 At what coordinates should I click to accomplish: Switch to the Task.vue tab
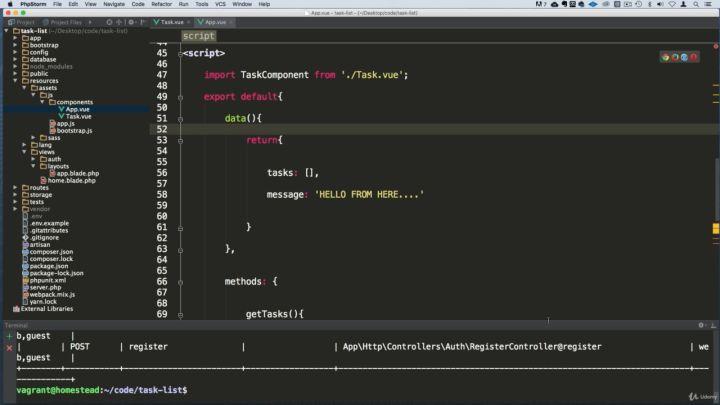172,22
